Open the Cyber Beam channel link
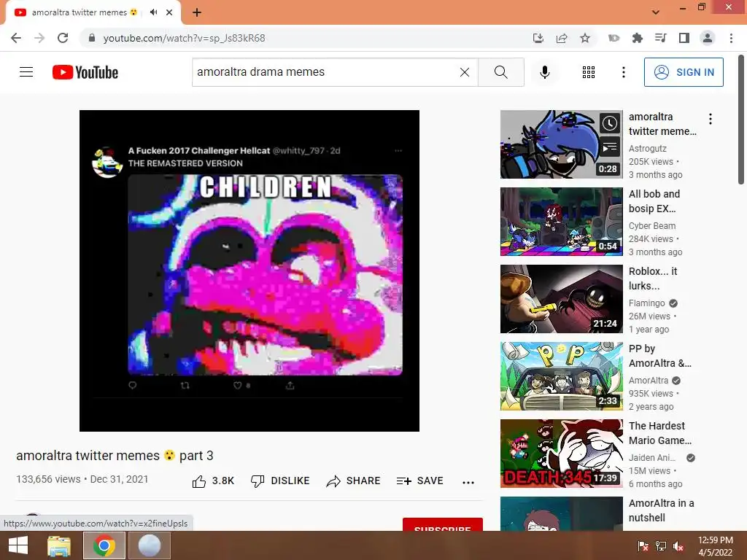The width and height of the screenshot is (747, 560). pyautogui.click(x=651, y=226)
